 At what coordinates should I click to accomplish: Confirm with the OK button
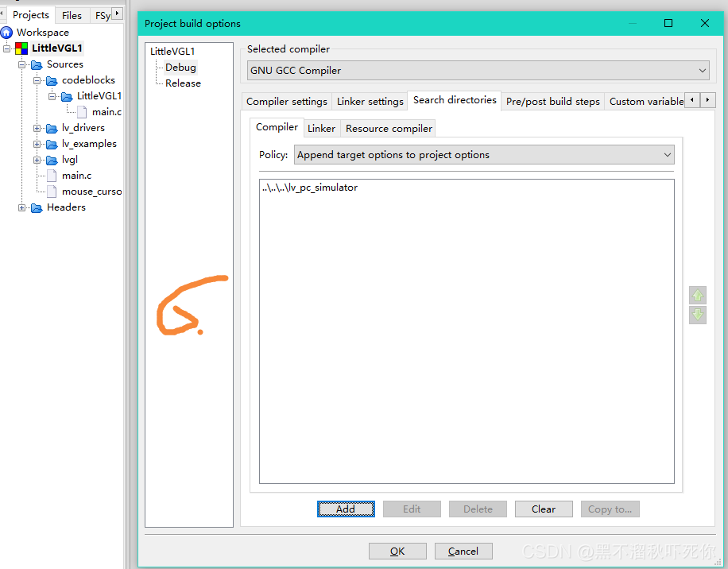[x=397, y=552]
